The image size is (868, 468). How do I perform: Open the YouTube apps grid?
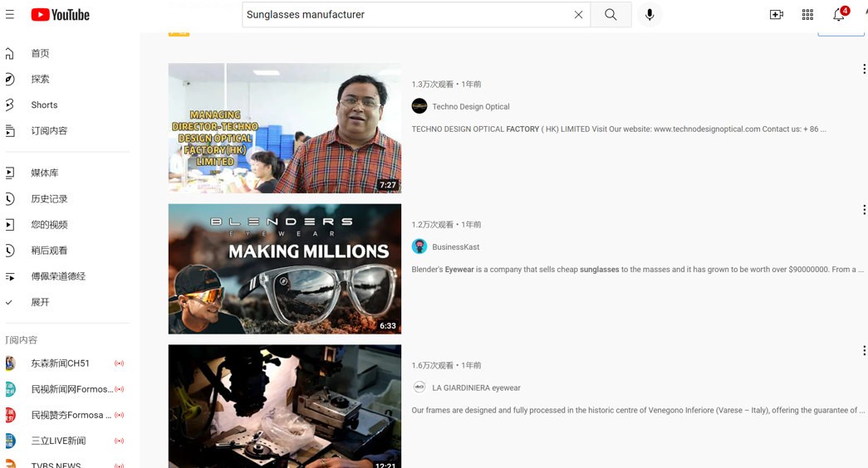tap(807, 15)
